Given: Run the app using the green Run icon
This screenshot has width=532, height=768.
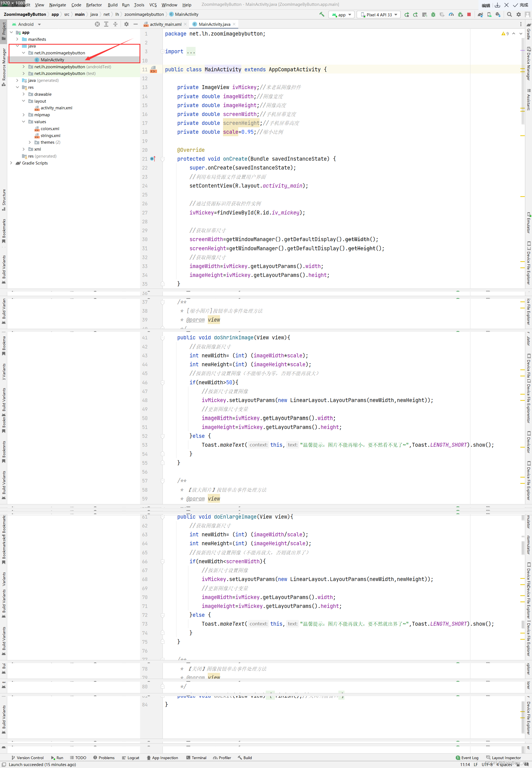Looking at the screenshot, I should (407, 14).
